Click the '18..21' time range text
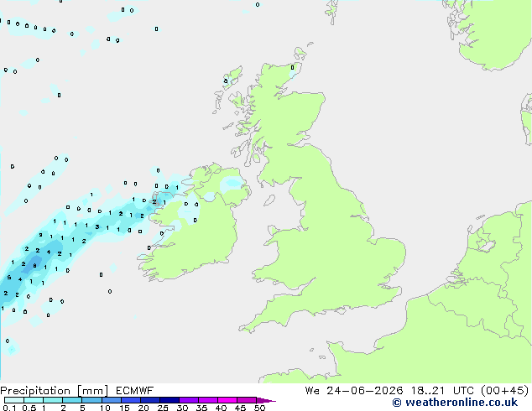532x411 pixels. pos(427,390)
